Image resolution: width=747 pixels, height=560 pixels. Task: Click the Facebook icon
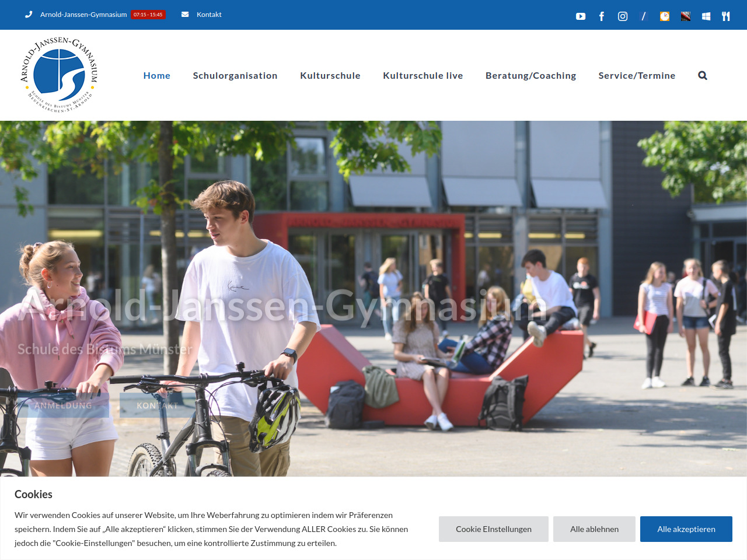(602, 16)
